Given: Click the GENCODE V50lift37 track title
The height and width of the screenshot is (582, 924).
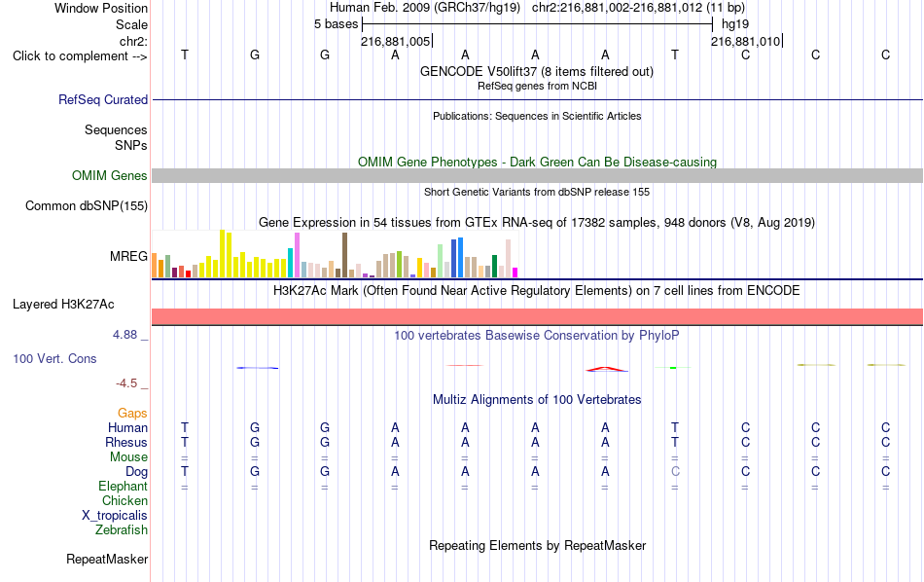Looking at the screenshot, I should click(x=536, y=71).
